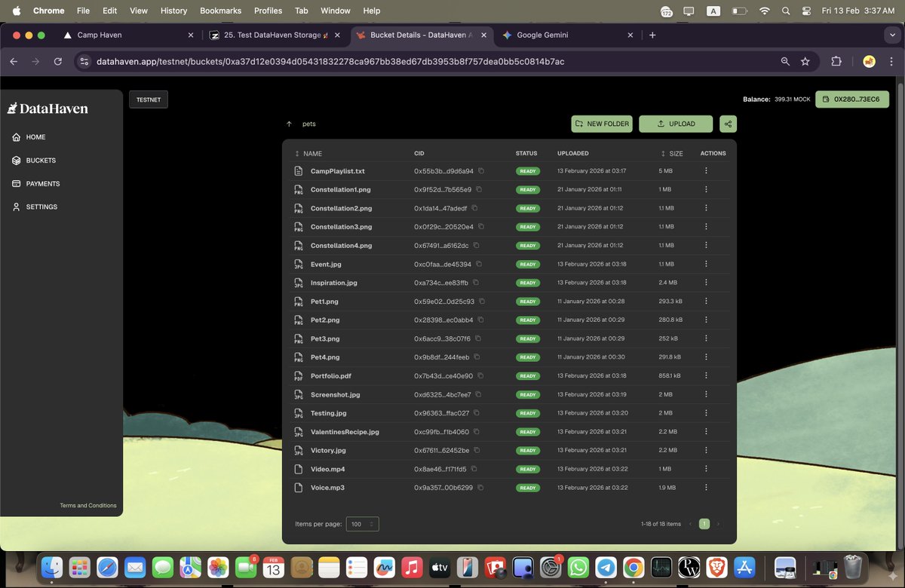
Task: Copy the CID of Voice.mp3
Action: (480, 488)
